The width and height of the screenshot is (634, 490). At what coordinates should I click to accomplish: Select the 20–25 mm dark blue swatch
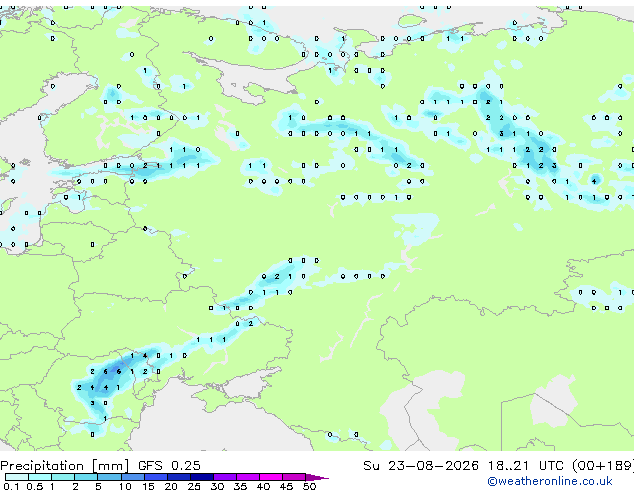(x=178, y=477)
